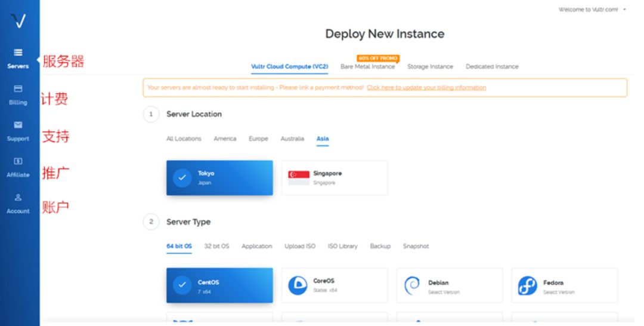Select CentOS 7 x64 server type
The height and width of the screenshot is (326, 644).
[x=219, y=285]
